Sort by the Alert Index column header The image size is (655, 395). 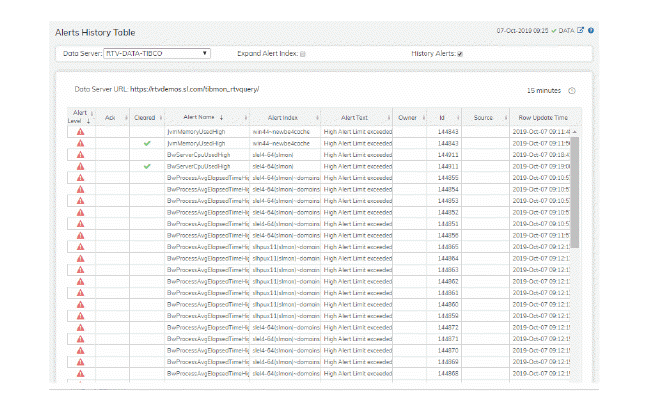pos(283,118)
